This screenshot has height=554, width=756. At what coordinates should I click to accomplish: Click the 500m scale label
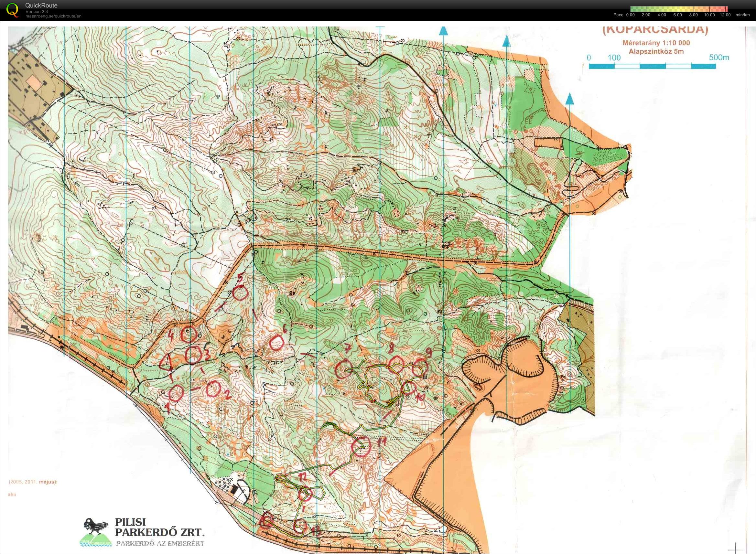click(719, 57)
